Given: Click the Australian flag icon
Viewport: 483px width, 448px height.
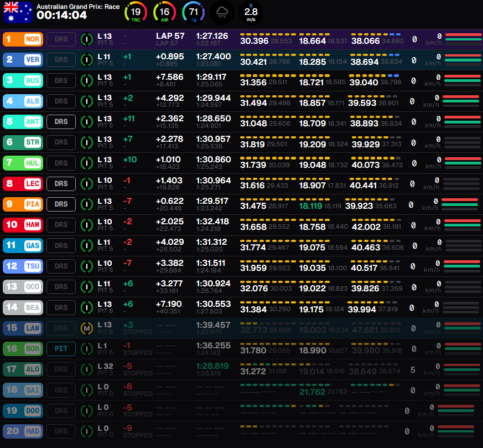Looking at the screenshot, I should (x=18, y=12).
